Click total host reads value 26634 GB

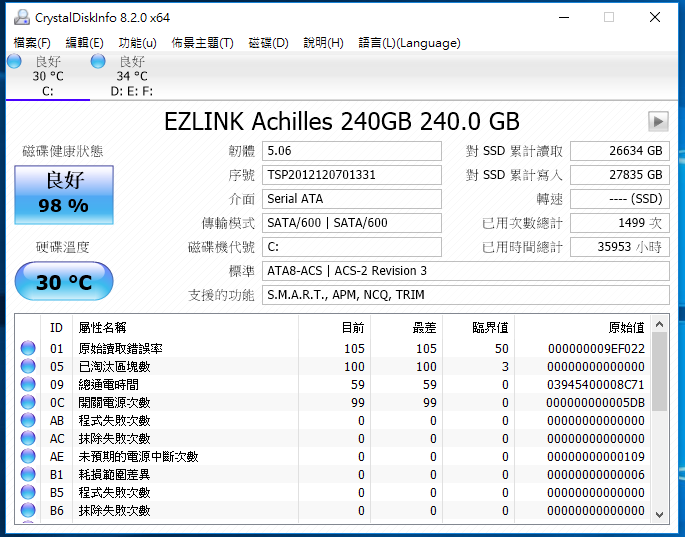(x=620, y=151)
